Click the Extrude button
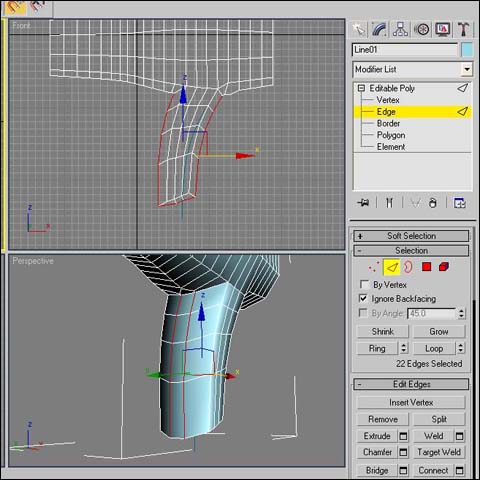 click(x=377, y=436)
